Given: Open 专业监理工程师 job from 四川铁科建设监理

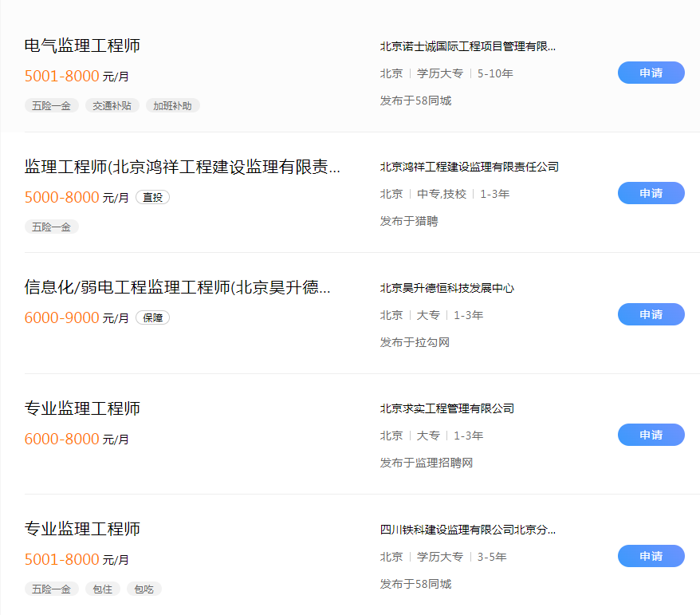Looking at the screenshot, I should [82, 530].
